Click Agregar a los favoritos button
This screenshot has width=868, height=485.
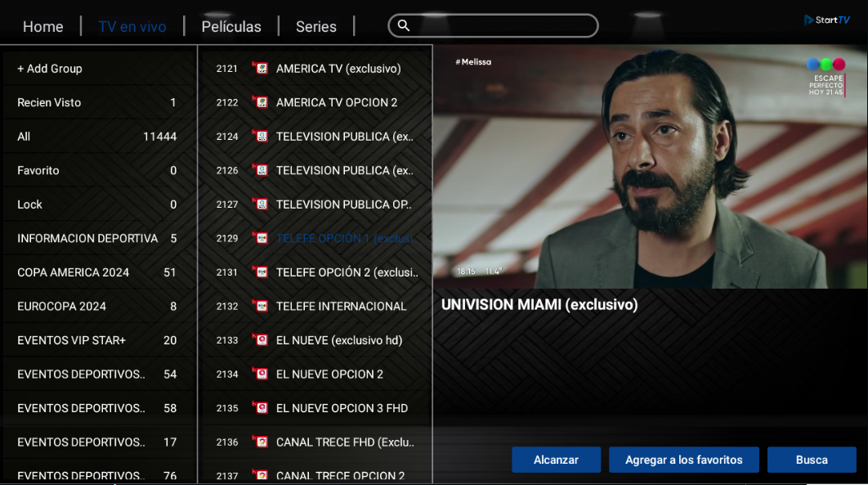[683, 460]
